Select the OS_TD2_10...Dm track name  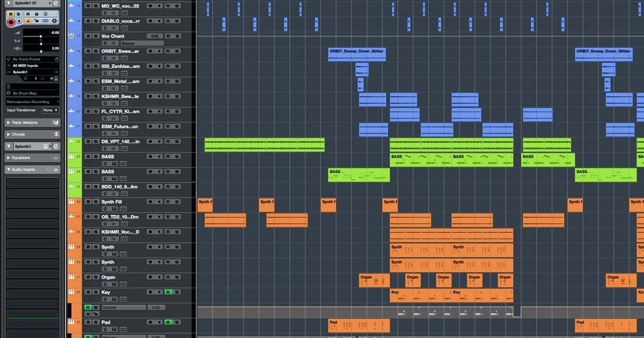point(120,217)
